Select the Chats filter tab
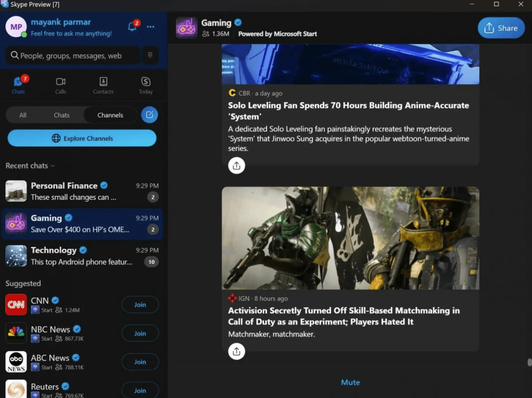 click(62, 115)
